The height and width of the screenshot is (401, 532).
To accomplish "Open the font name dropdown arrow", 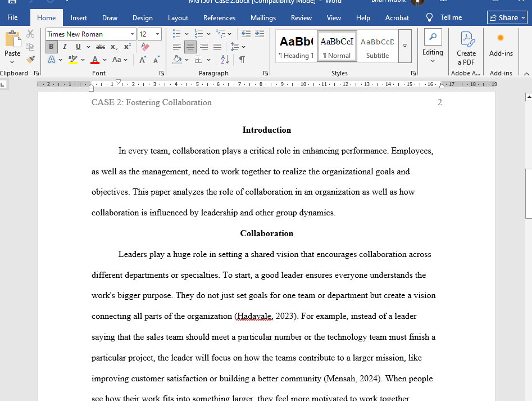I will [x=132, y=34].
